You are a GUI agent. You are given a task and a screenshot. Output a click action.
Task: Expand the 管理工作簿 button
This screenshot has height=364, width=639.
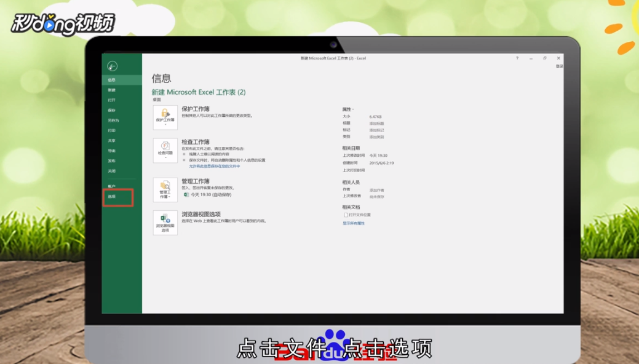(x=165, y=189)
